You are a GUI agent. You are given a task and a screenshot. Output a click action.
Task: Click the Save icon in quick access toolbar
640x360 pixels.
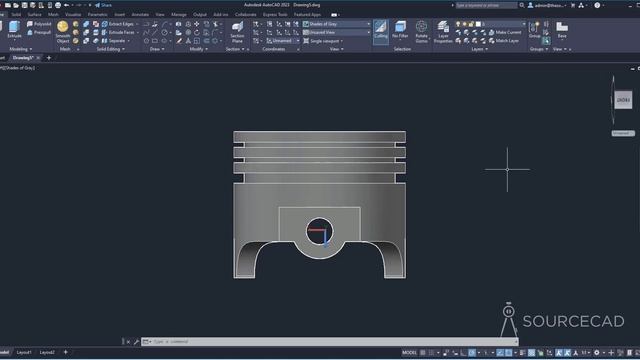24,5
